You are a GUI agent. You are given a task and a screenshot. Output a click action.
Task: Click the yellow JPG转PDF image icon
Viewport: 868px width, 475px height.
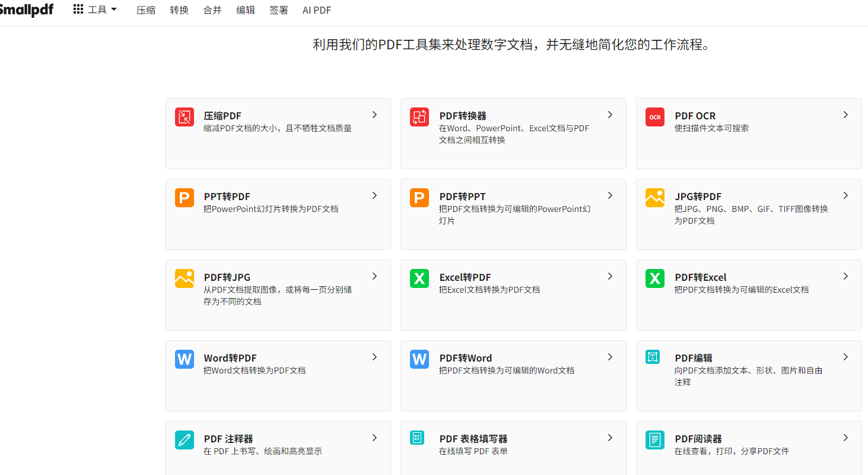655,198
